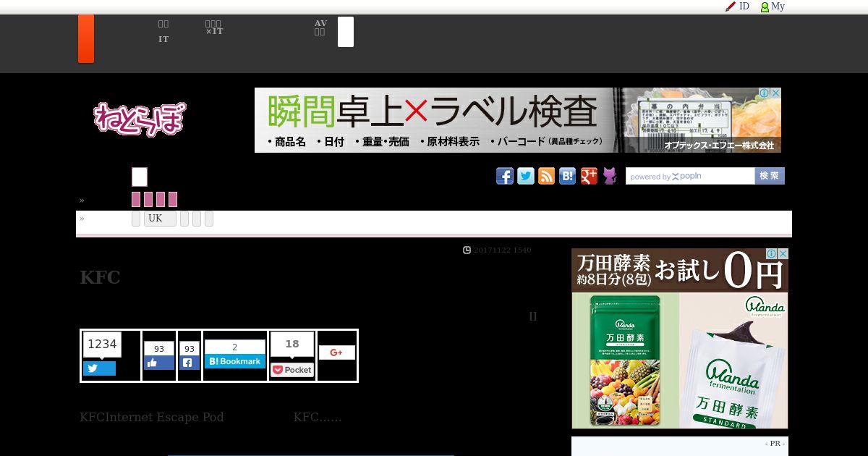Share article via G+ button
868x456 pixels.
[x=337, y=352]
